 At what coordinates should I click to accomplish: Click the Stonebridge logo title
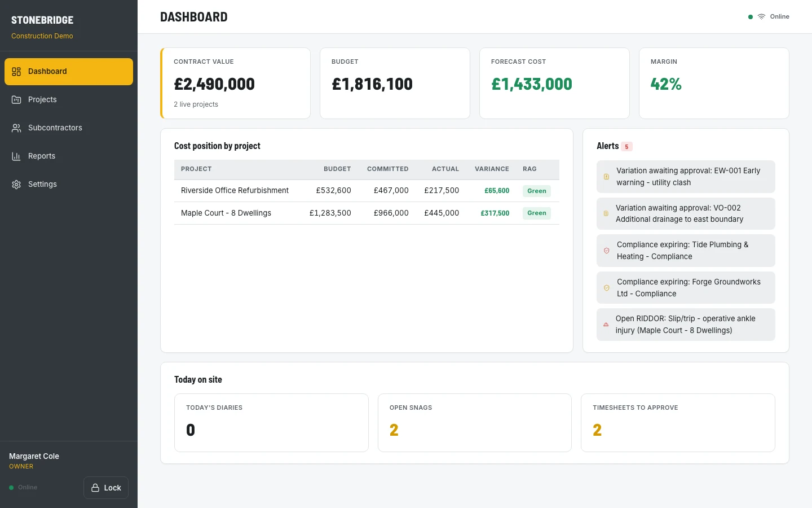click(x=42, y=20)
